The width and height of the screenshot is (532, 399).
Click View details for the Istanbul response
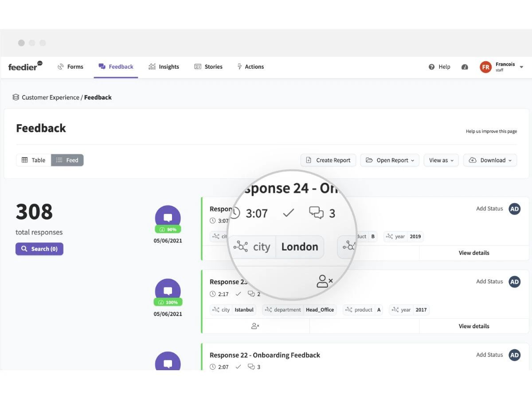[x=474, y=326]
